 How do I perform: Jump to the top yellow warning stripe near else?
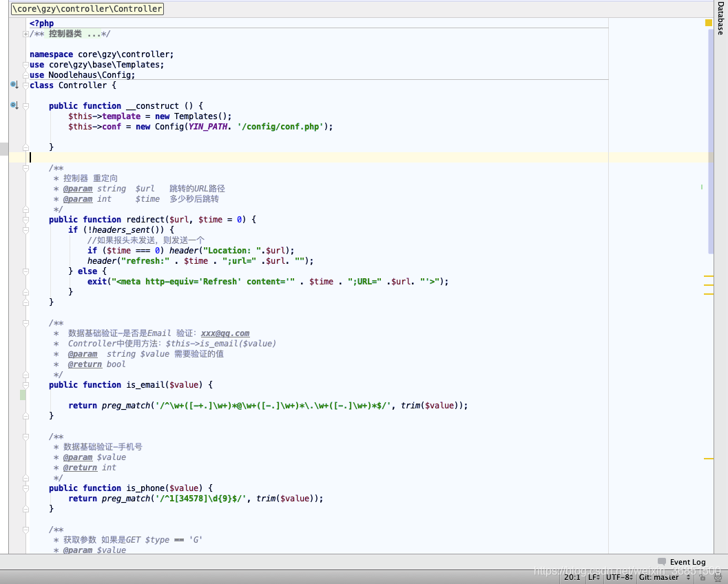(709, 276)
